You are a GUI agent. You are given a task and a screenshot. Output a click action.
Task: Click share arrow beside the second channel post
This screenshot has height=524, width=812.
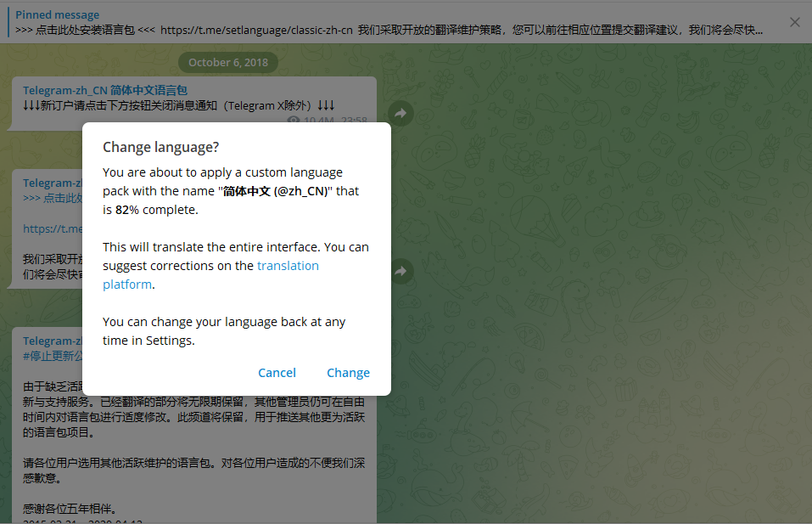tap(401, 271)
